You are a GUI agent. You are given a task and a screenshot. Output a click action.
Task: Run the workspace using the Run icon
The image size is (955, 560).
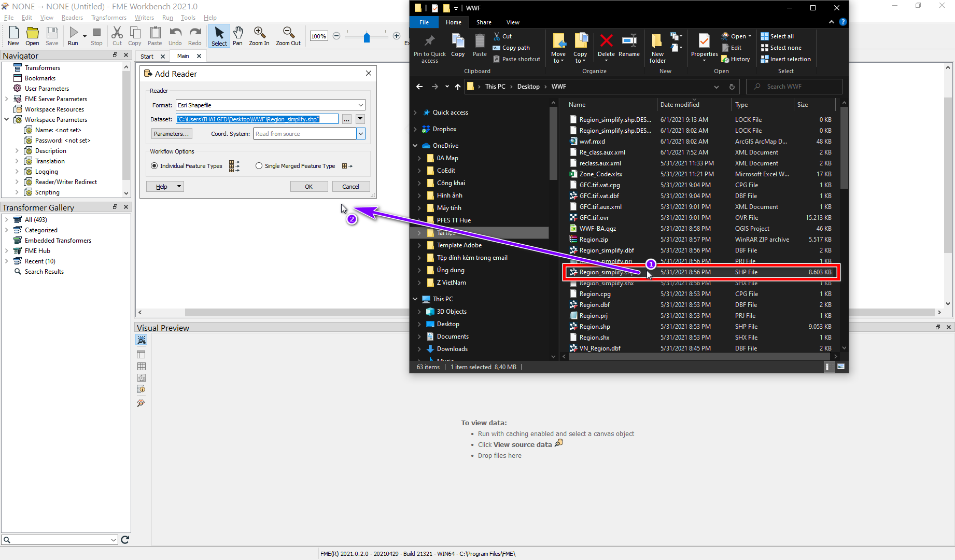(x=73, y=36)
